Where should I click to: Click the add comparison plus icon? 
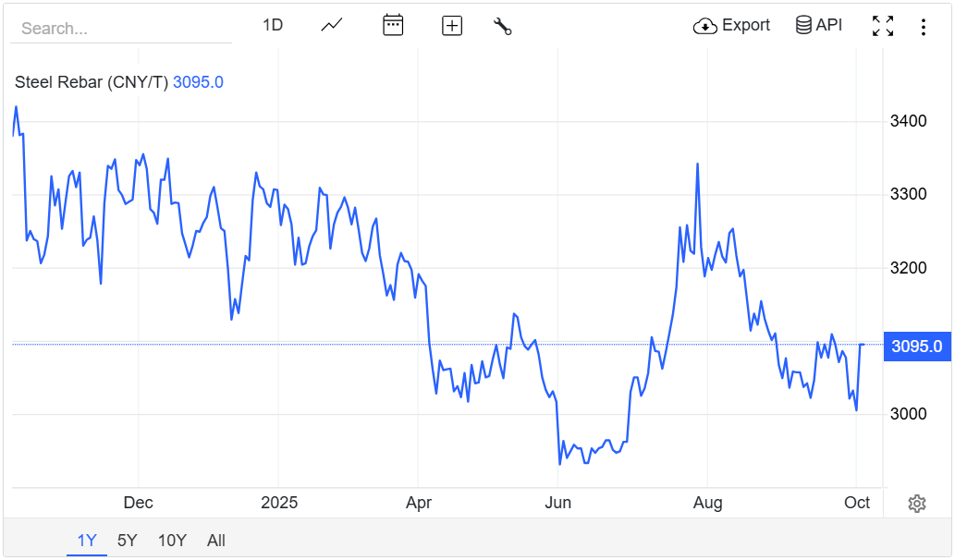(x=452, y=26)
